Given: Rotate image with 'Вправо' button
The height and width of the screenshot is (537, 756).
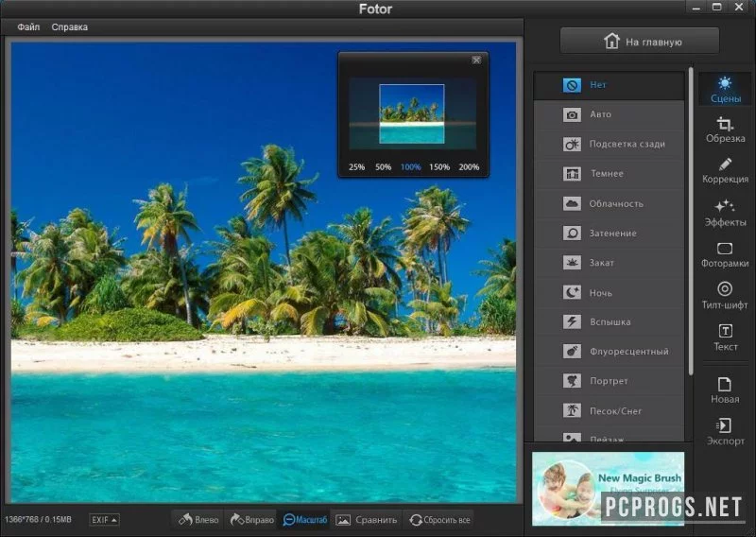Looking at the screenshot, I should (x=251, y=520).
